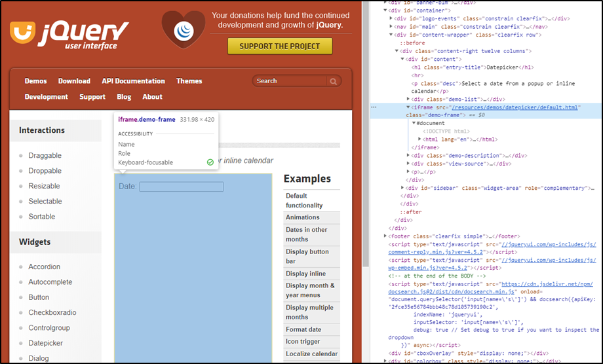Expand the div#logo-events node

[391, 18]
